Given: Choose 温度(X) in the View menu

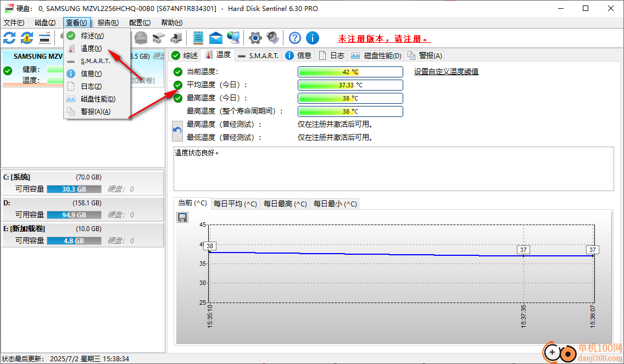Looking at the screenshot, I should click(97, 48).
